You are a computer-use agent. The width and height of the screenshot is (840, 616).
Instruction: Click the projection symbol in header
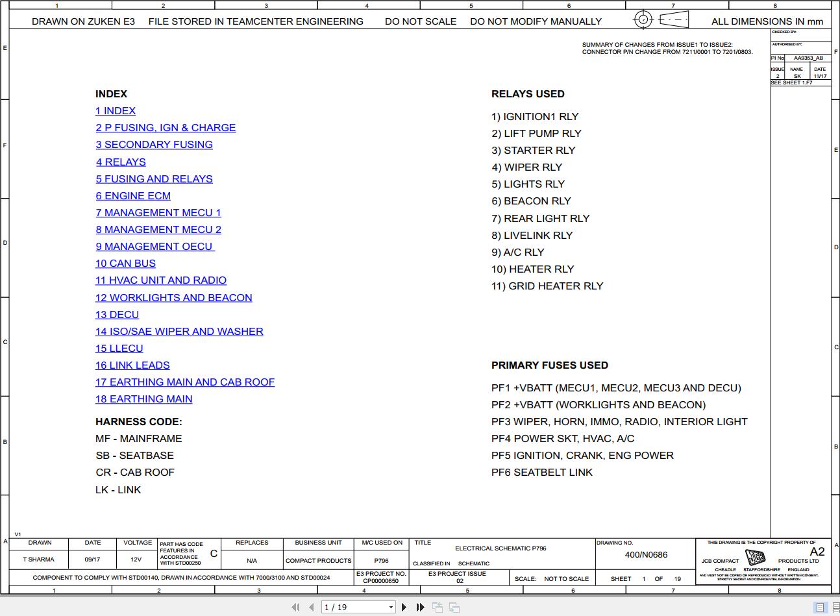pyautogui.click(x=661, y=19)
